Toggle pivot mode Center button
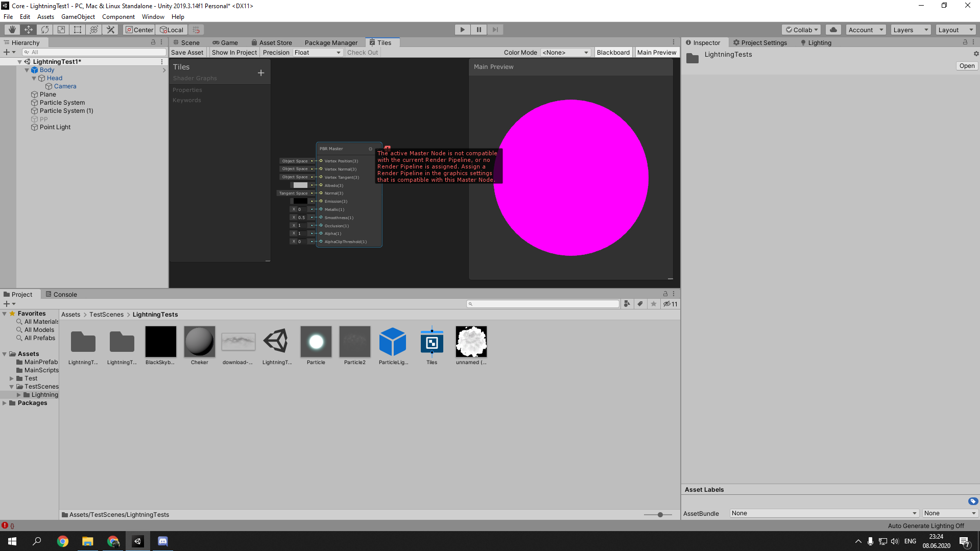 [139, 30]
